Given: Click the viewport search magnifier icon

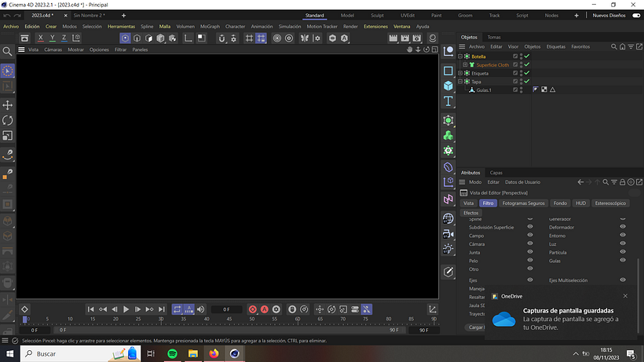Looking at the screenshot, I should (8, 51).
